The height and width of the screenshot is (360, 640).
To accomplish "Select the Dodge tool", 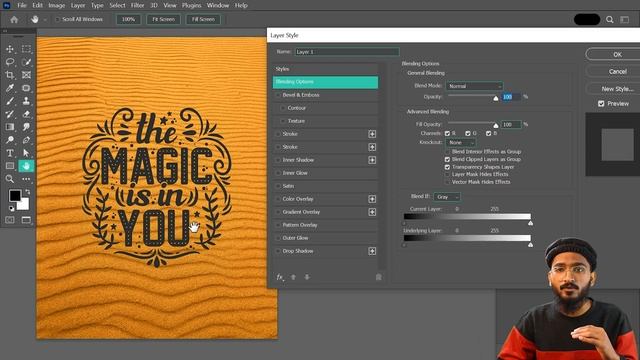I will click(10, 140).
